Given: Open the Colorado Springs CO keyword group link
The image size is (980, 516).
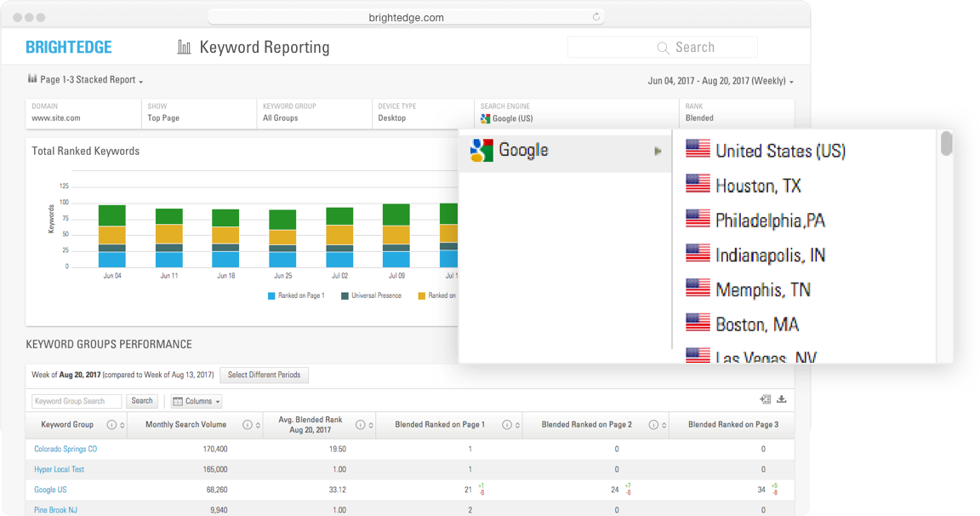Looking at the screenshot, I should coord(66,449).
